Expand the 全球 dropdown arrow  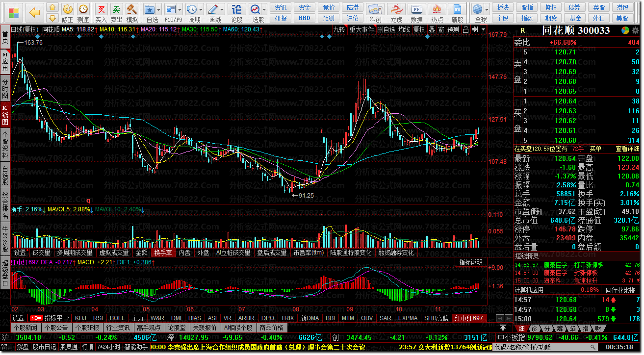tap(487, 10)
